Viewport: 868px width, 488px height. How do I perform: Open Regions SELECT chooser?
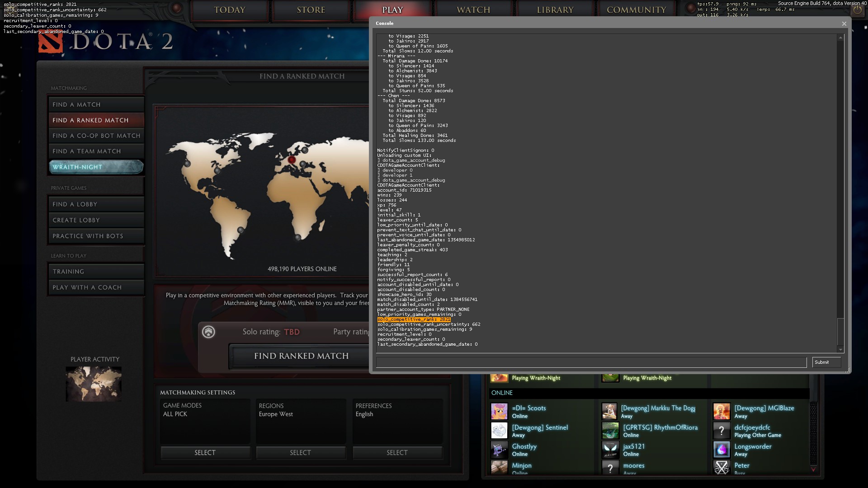pyautogui.click(x=301, y=453)
